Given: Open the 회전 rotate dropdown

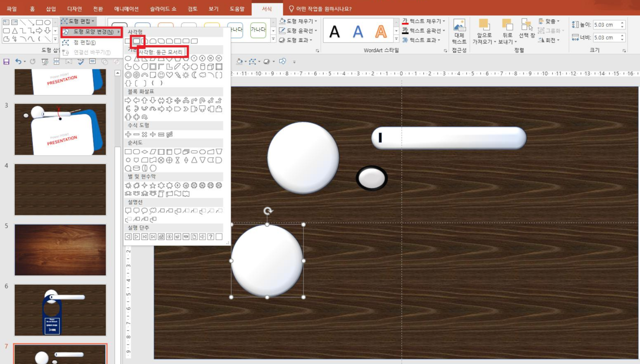Looking at the screenshot, I should (x=549, y=40).
